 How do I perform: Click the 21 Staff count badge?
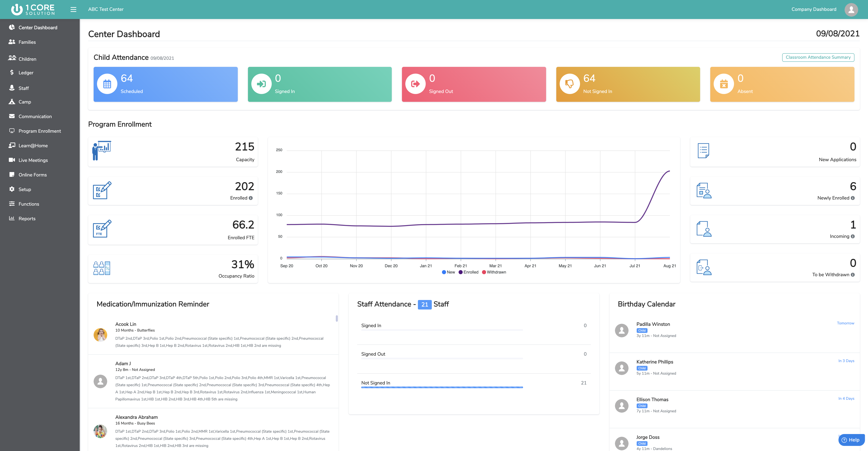click(425, 304)
